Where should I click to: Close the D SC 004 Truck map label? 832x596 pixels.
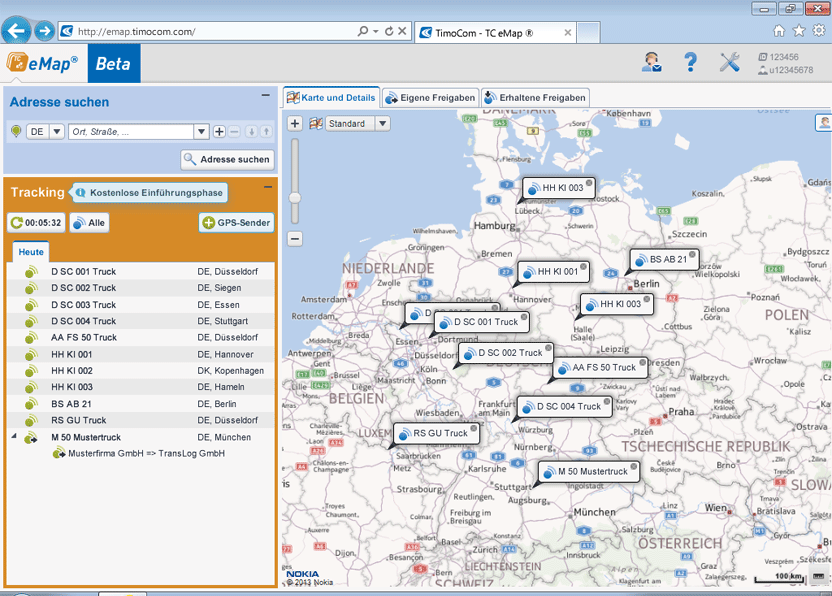[x=607, y=402]
